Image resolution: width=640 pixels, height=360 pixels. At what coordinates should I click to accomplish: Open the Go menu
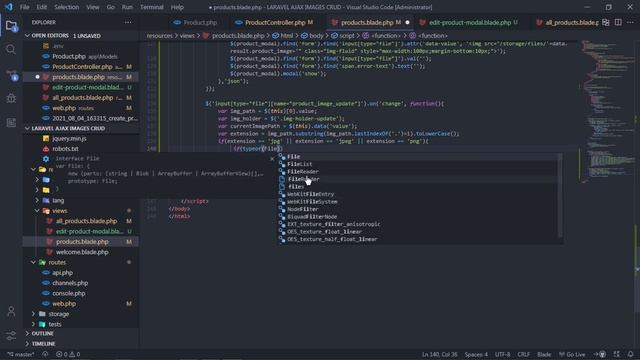(111, 7)
